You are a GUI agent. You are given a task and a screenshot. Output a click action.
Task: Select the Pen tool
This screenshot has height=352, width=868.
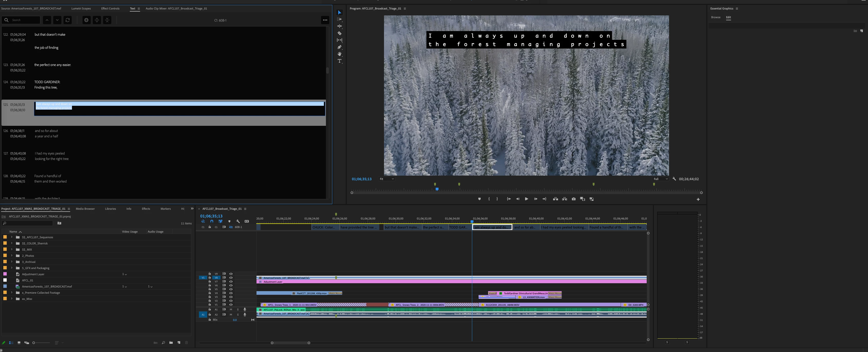pos(339,47)
